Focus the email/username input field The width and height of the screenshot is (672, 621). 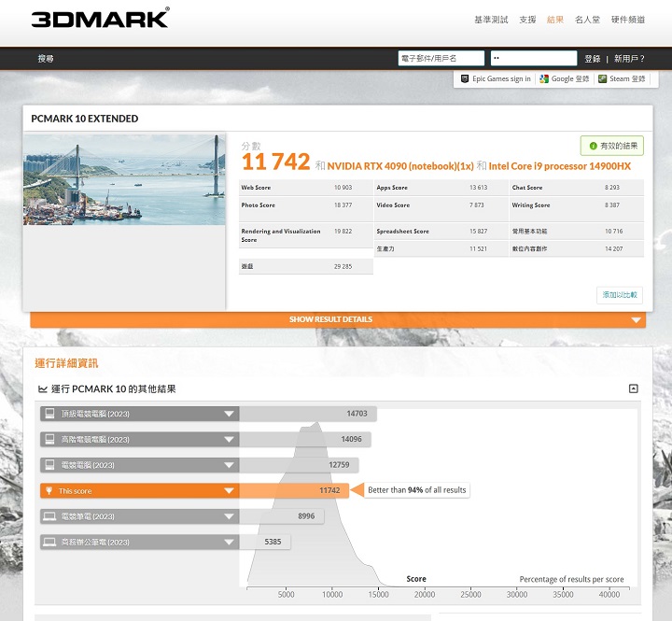point(441,58)
